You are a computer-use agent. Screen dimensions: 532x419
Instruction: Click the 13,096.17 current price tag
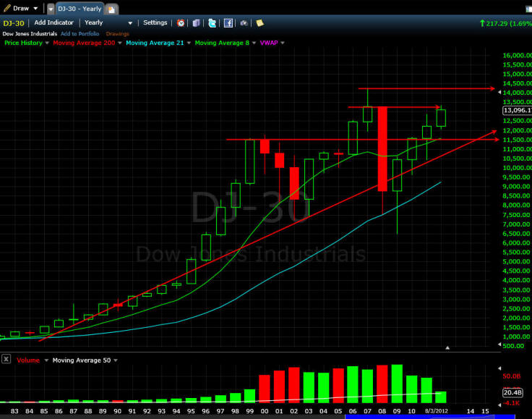[x=517, y=110]
